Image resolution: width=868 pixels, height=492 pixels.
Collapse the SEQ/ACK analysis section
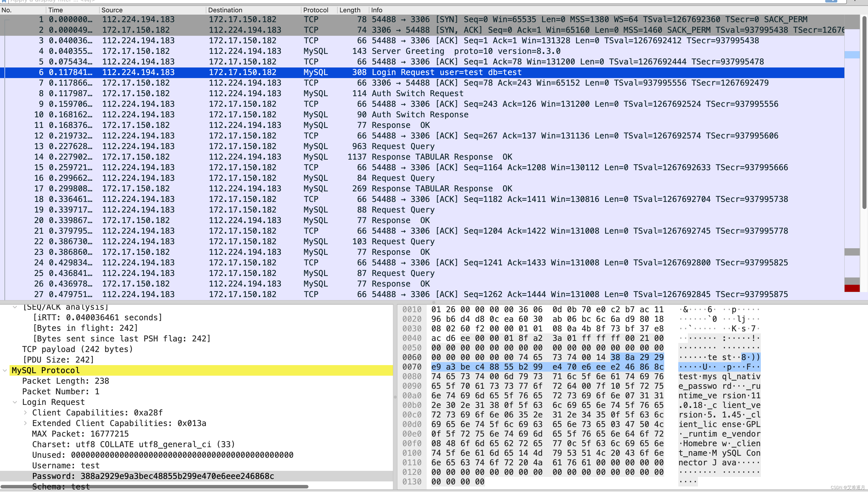(15, 307)
